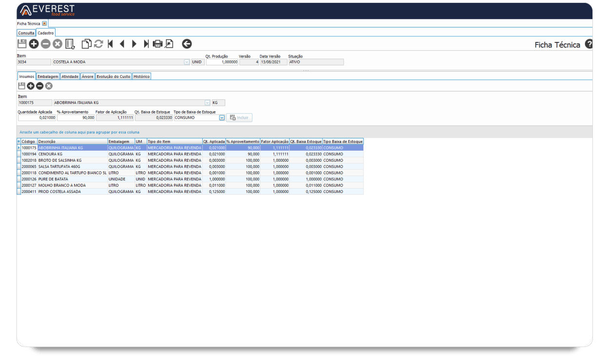Sort by the Código column header
Viewport: 609px width, 364px height.
click(29, 141)
